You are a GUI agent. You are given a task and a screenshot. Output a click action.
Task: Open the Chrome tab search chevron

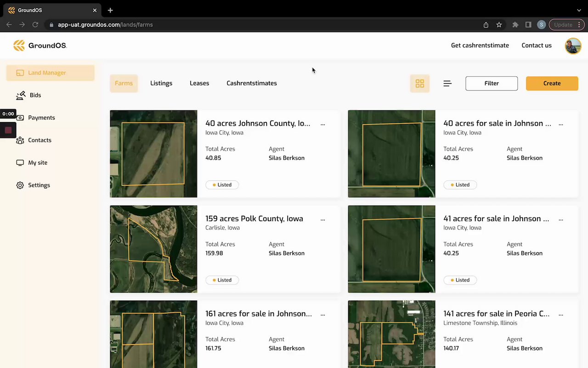(x=579, y=10)
